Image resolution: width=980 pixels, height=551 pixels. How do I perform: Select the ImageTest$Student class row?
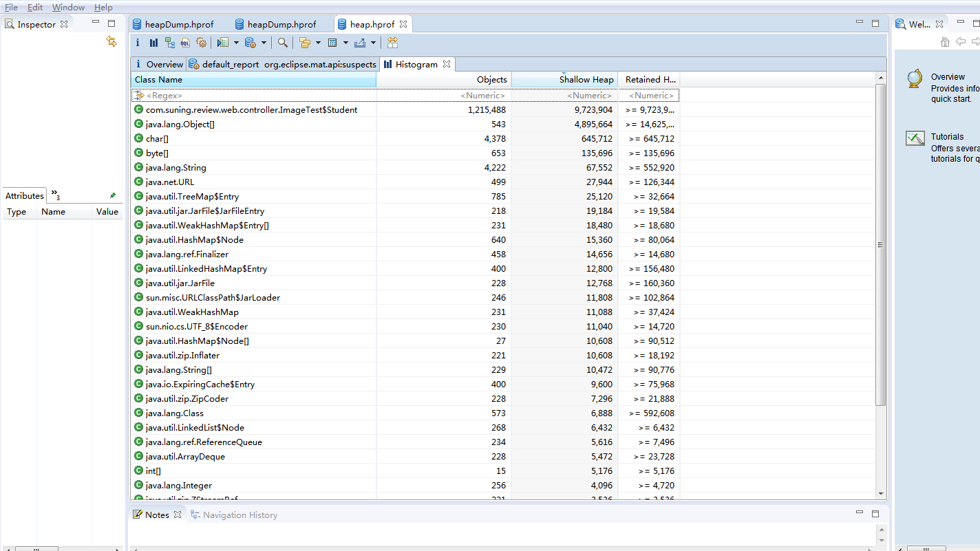click(x=251, y=109)
